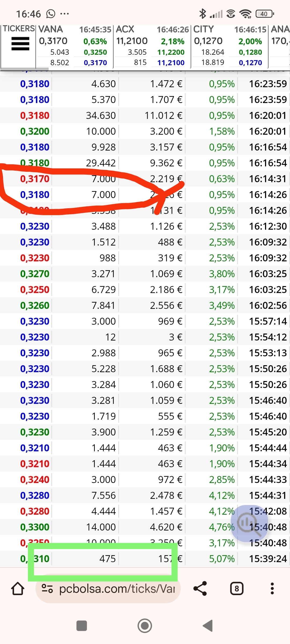Tap the WhatsApp notification icon in status bar

tap(50, 14)
